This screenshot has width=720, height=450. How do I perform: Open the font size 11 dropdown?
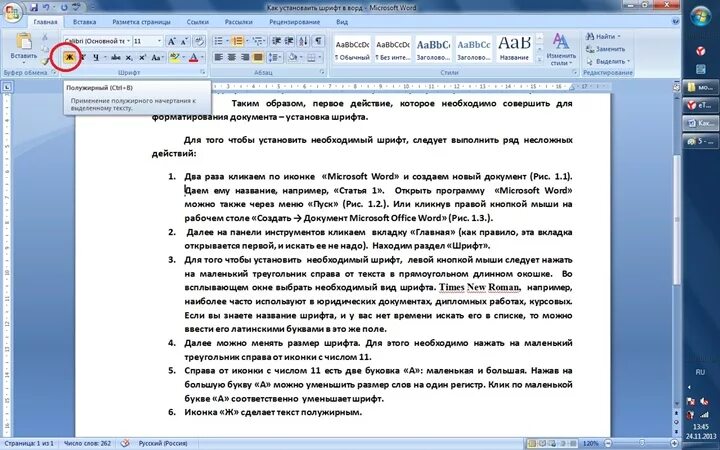(x=159, y=41)
